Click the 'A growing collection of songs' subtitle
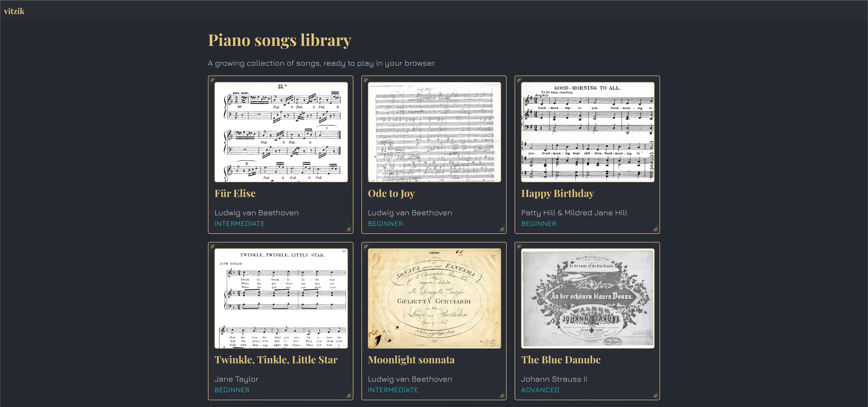The image size is (868, 407). point(321,63)
